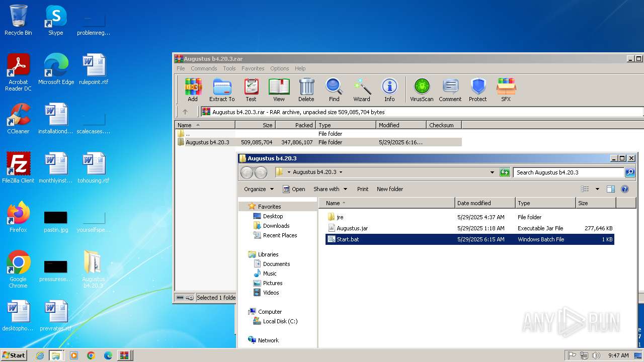
Task: Click the Explorer help question icon
Action: point(625,189)
